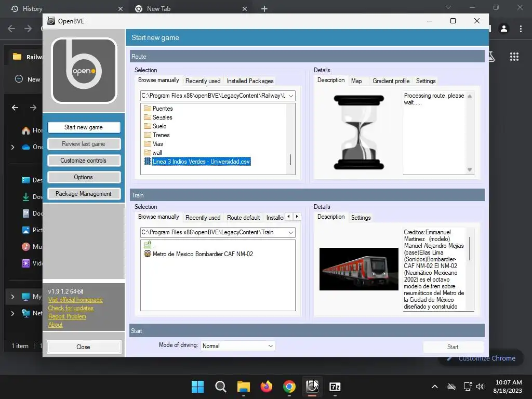This screenshot has height=399, width=532.
Task: Select the Vias folder
Action: 153,144
